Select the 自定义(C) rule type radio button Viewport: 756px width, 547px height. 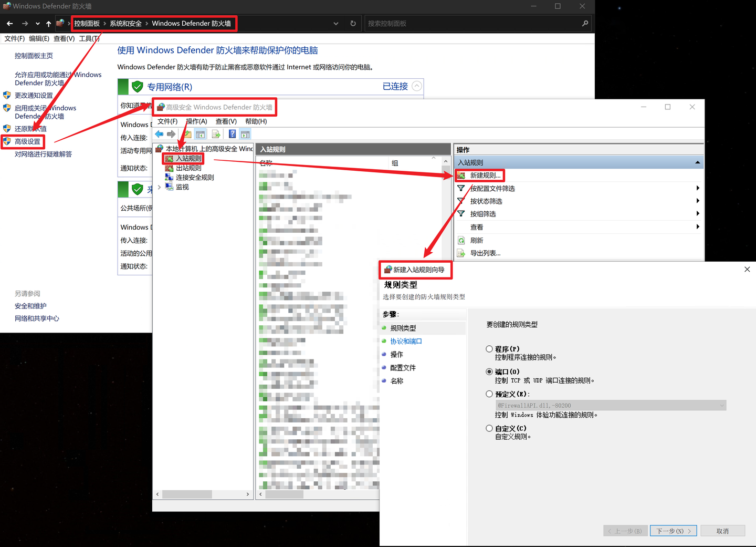(489, 428)
